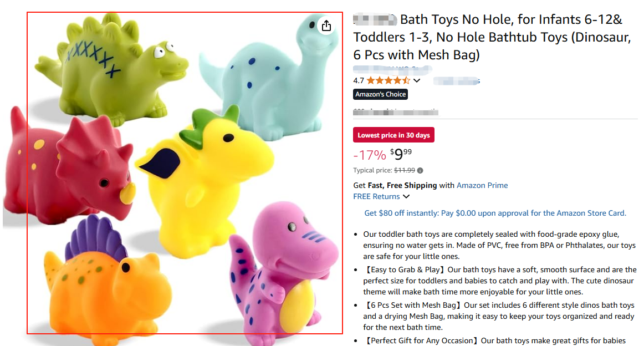
Task: Click the Amazon's Choice badge
Action: (381, 94)
